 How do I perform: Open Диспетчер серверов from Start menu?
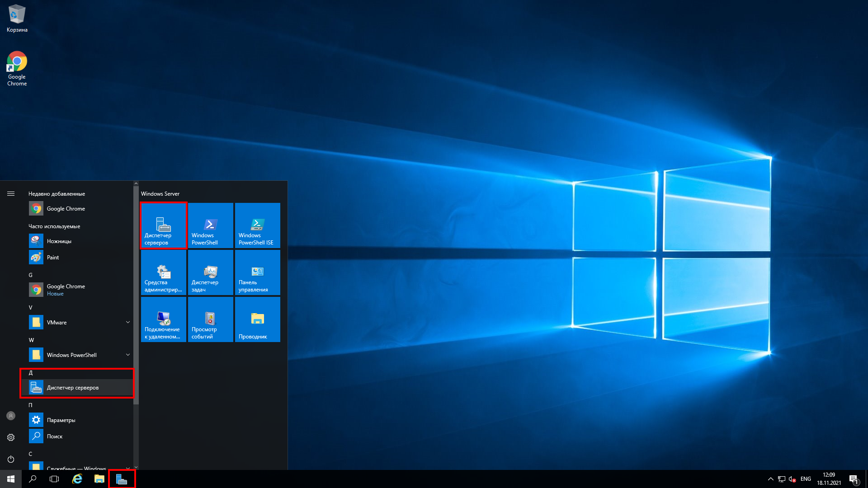point(73,387)
